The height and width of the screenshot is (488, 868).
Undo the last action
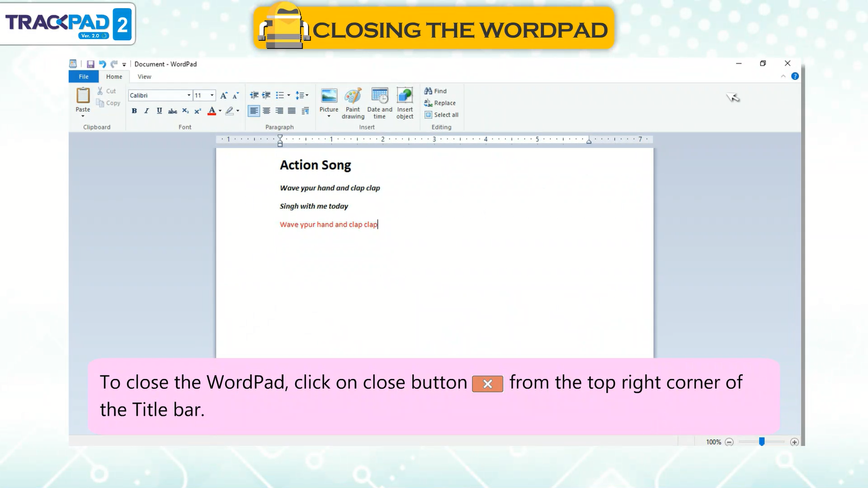pyautogui.click(x=102, y=64)
